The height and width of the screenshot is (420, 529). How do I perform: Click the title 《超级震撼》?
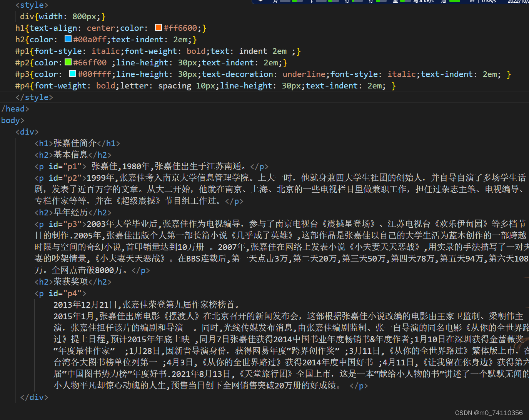pyautogui.click(x=139, y=201)
